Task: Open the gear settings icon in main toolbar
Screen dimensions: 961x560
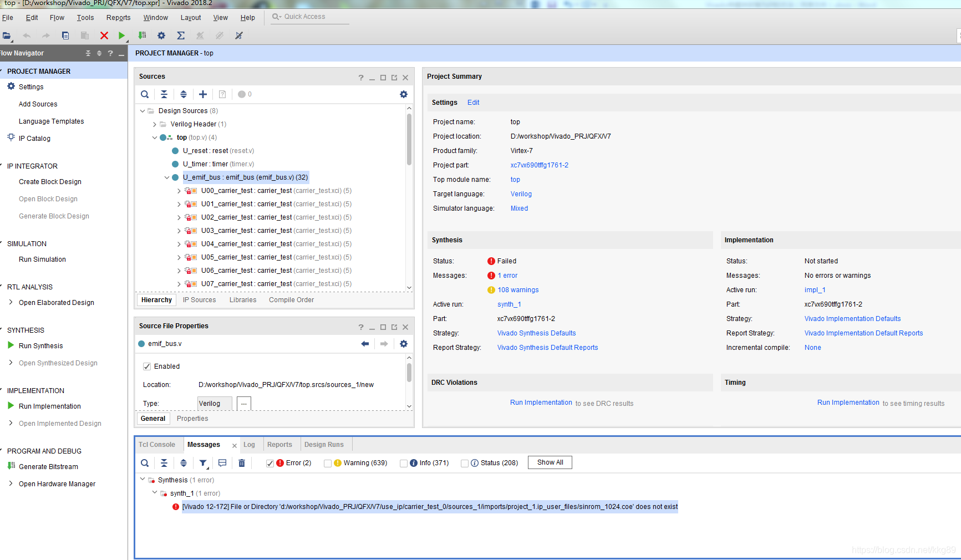Action: [161, 35]
